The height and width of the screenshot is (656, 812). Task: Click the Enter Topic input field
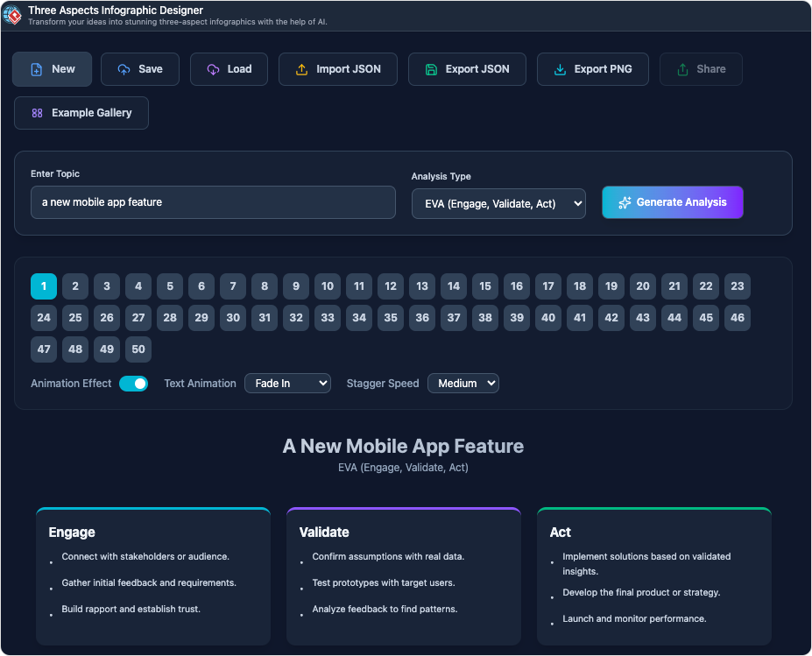coord(213,202)
